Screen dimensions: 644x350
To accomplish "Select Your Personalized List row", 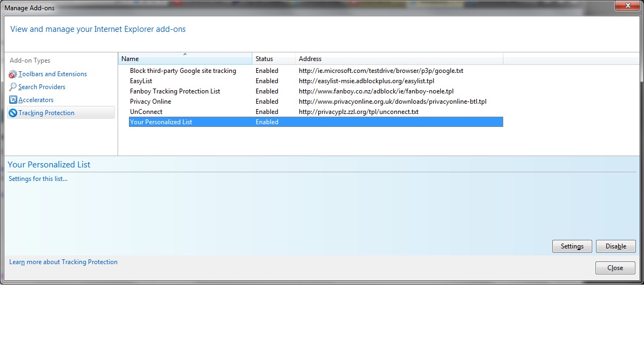I will pyautogui.click(x=316, y=122).
